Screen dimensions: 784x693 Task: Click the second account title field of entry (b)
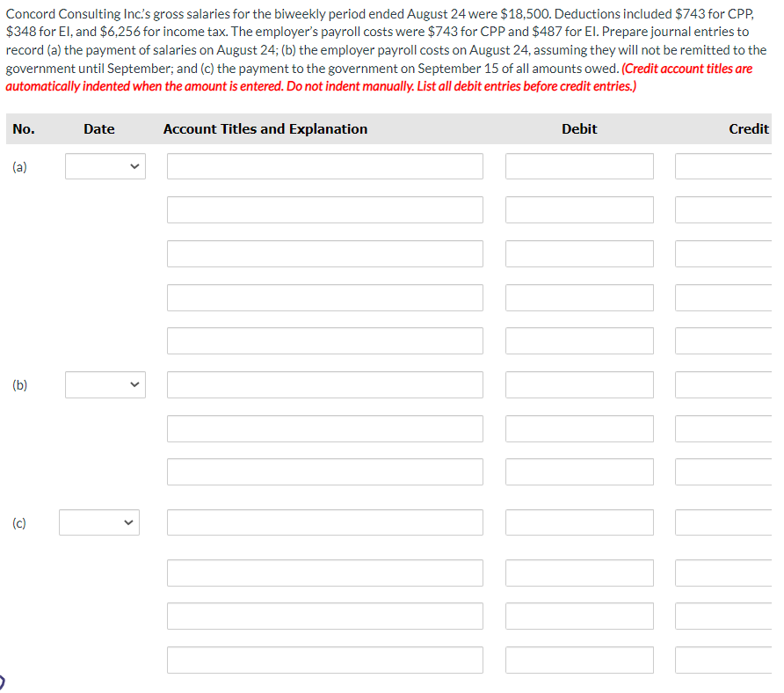click(325, 429)
